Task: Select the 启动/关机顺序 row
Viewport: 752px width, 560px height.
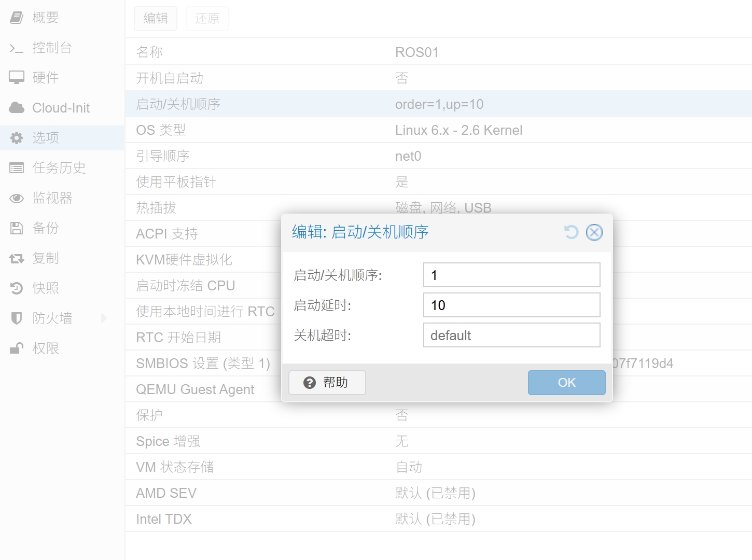Action: [x=178, y=104]
